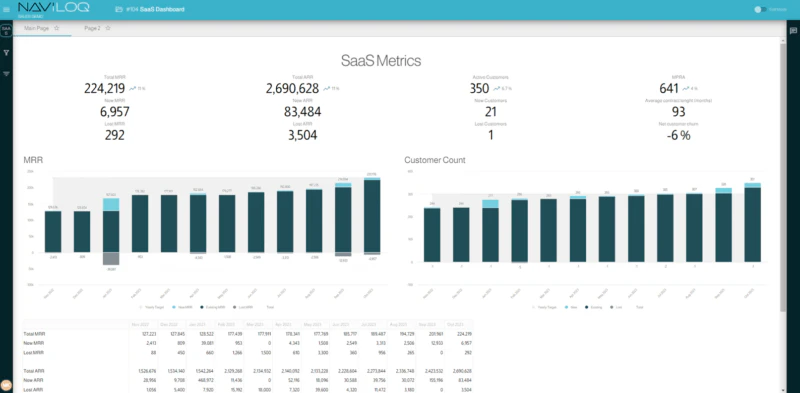Image resolution: width=800 pixels, height=393 pixels.
Task: Click the SaaS Metrics heading
Action: click(x=381, y=61)
